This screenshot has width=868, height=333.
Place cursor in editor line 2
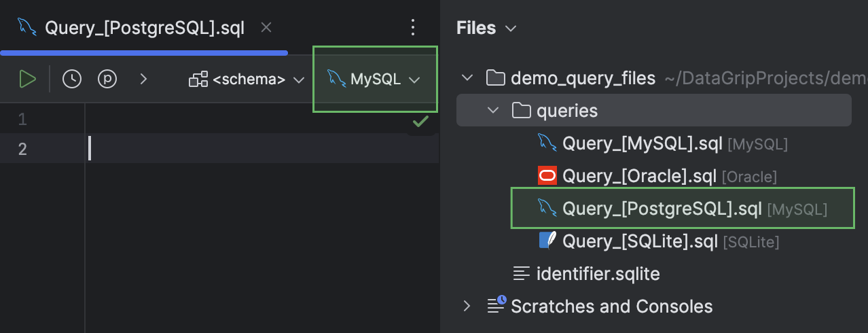click(262, 148)
